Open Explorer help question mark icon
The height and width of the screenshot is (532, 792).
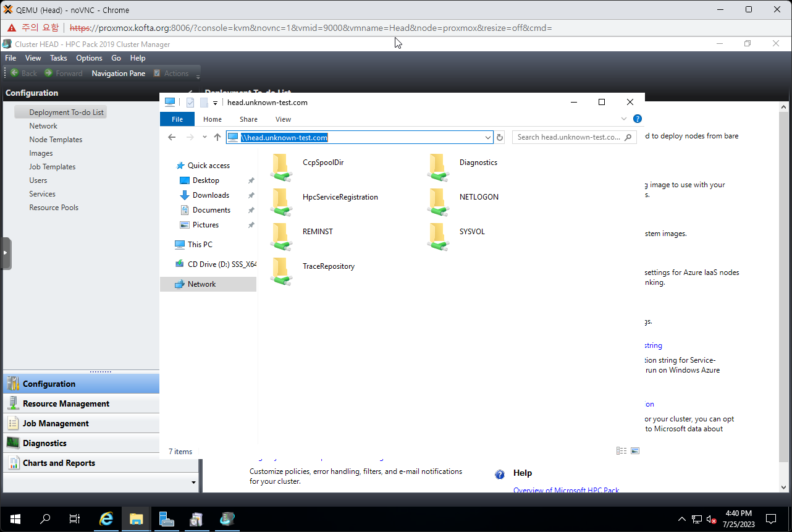638,119
